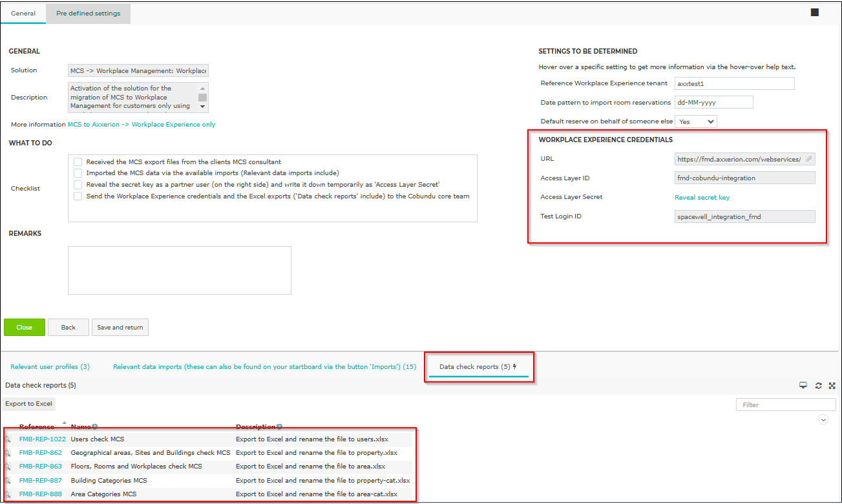842x504 pixels.
Task: Click the Reveal secret key link
Action: tap(702, 198)
